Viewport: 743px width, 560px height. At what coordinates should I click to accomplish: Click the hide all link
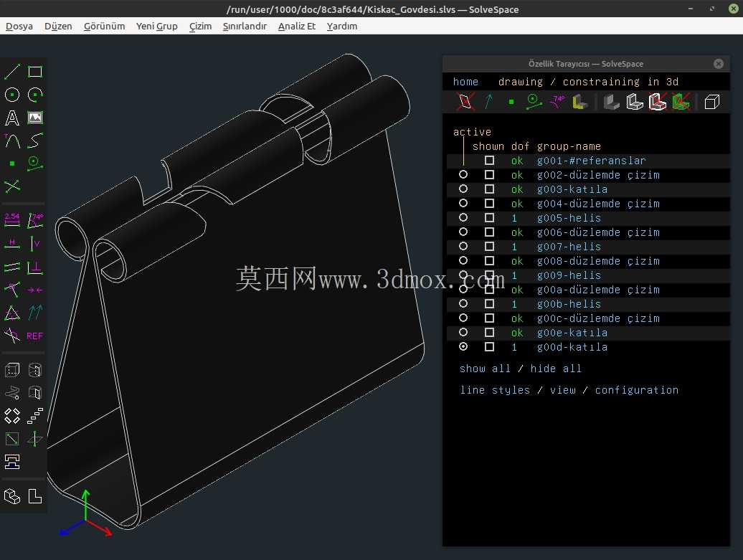(556, 369)
